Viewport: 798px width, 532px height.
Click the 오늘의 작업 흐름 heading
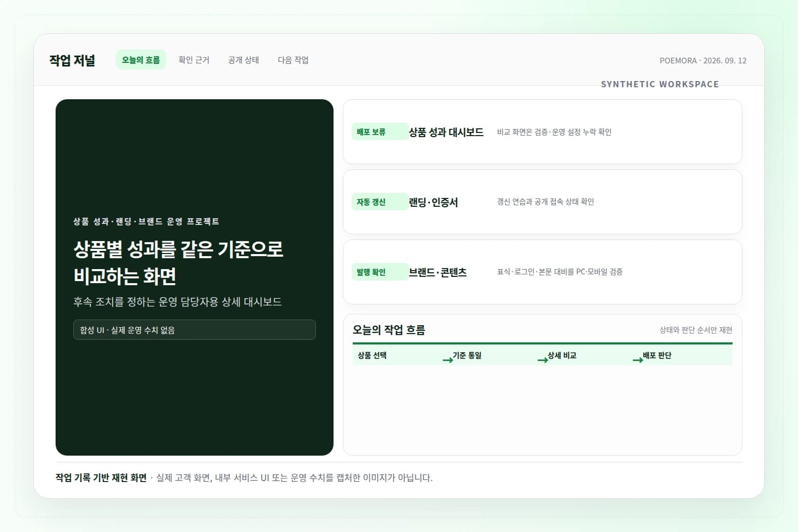pyautogui.click(x=389, y=330)
